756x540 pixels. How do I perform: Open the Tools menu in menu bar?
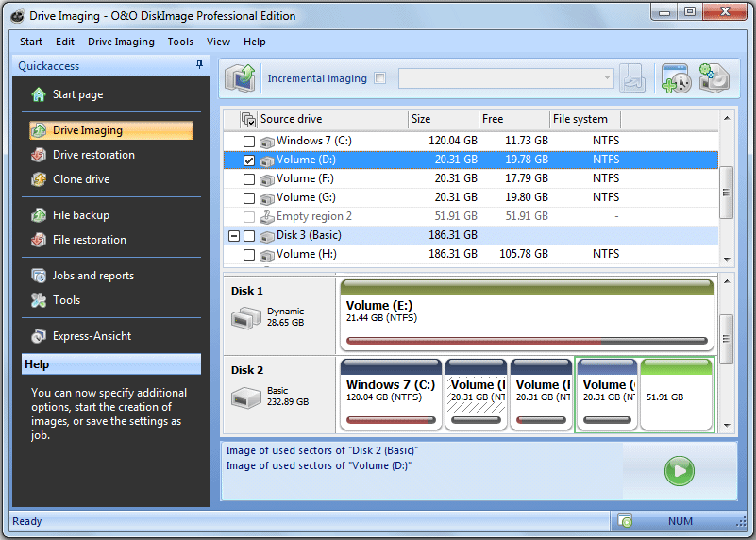(180, 42)
